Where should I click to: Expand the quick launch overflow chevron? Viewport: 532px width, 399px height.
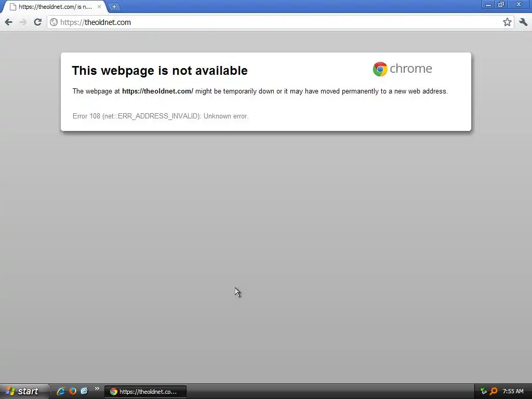(x=97, y=389)
